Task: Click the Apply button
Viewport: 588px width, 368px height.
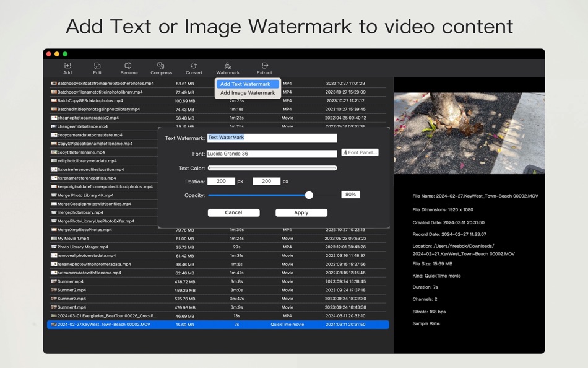Action: click(301, 212)
